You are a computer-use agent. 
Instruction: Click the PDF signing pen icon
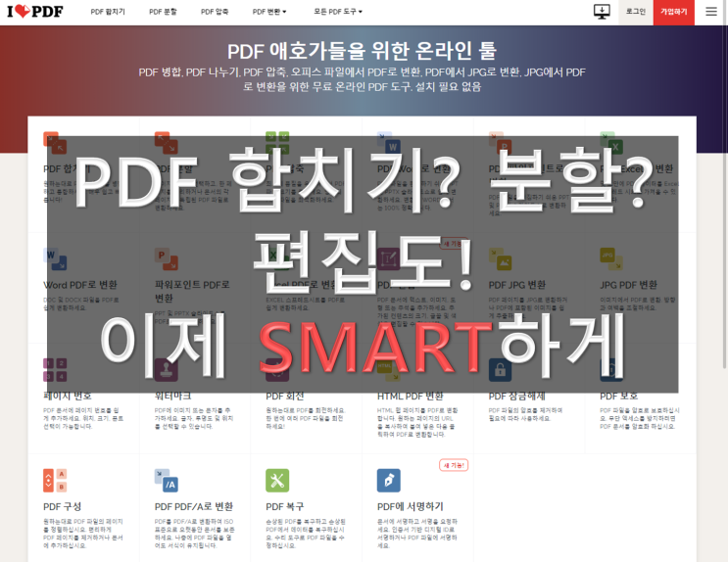coord(389,481)
